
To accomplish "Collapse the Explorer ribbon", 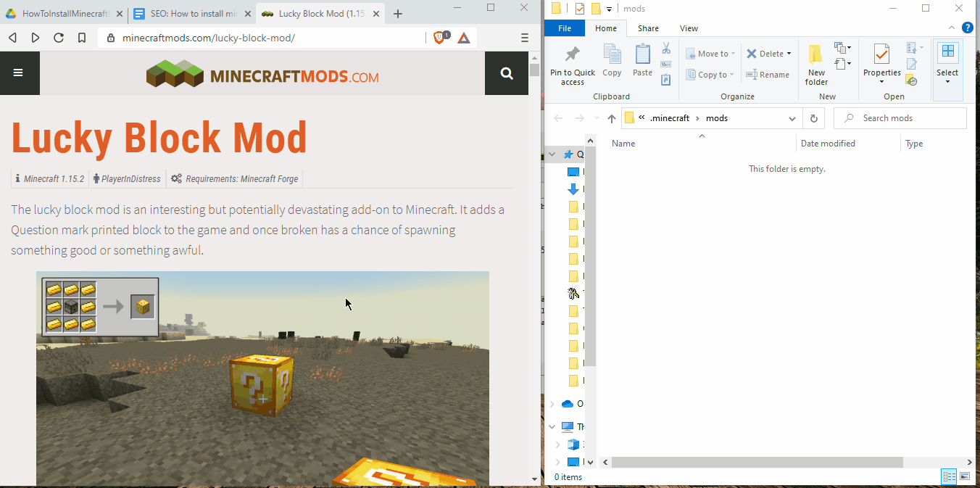I will [953, 28].
